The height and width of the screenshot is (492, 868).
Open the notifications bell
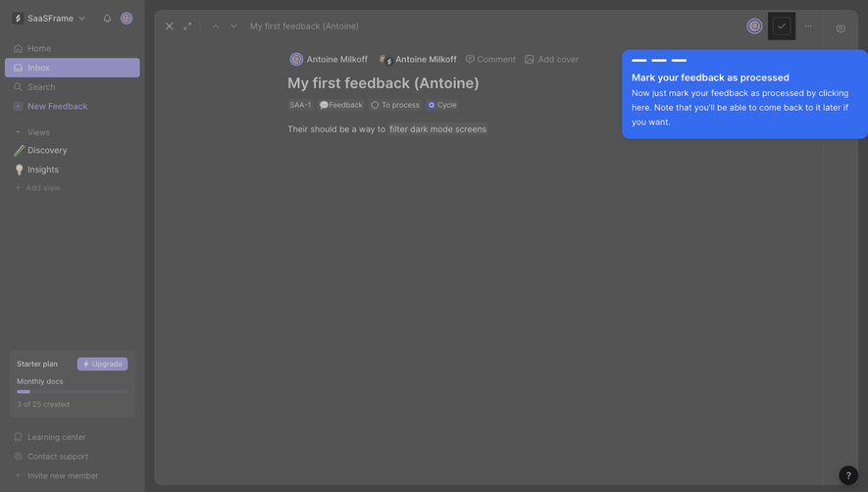(107, 19)
